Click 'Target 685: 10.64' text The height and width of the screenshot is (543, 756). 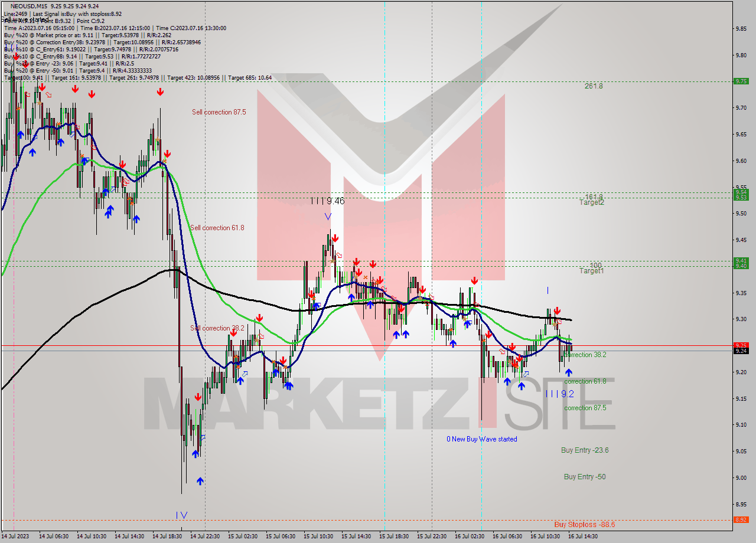point(250,78)
